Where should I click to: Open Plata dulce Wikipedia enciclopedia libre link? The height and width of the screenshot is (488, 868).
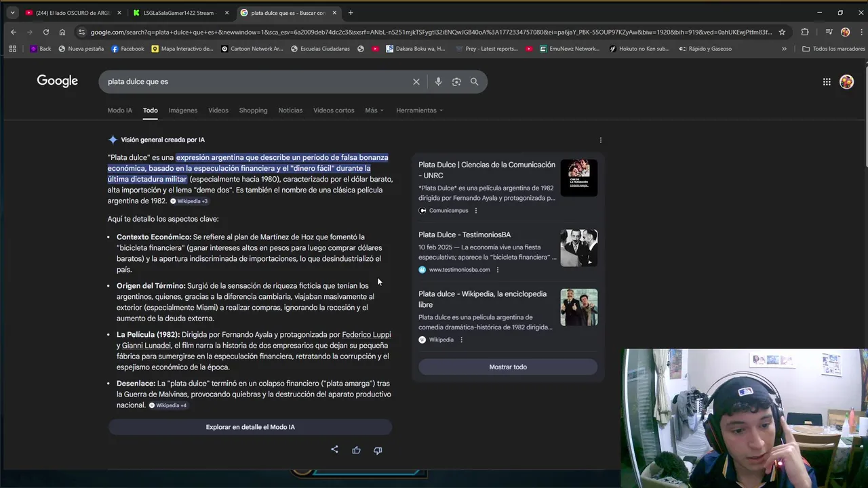pyautogui.click(x=482, y=299)
